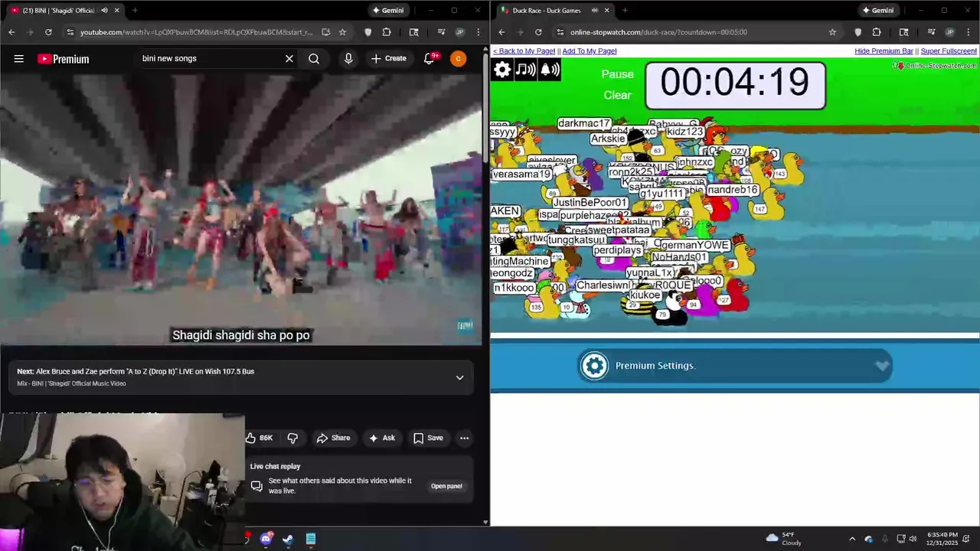980x551 pixels.
Task: Clear the YouTube search box text
Action: 289,59
